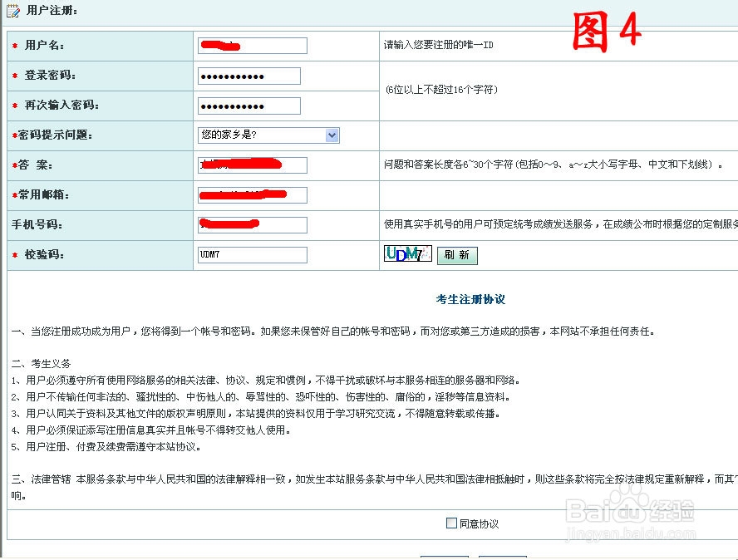Click the partially visible button at page bottom
This screenshot has width=738, height=560.
coord(445,558)
